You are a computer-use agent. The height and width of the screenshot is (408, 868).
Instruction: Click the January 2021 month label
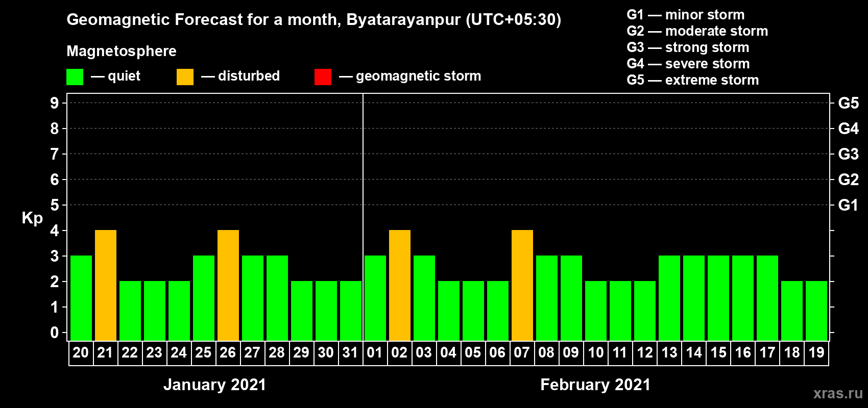point(215,385)
